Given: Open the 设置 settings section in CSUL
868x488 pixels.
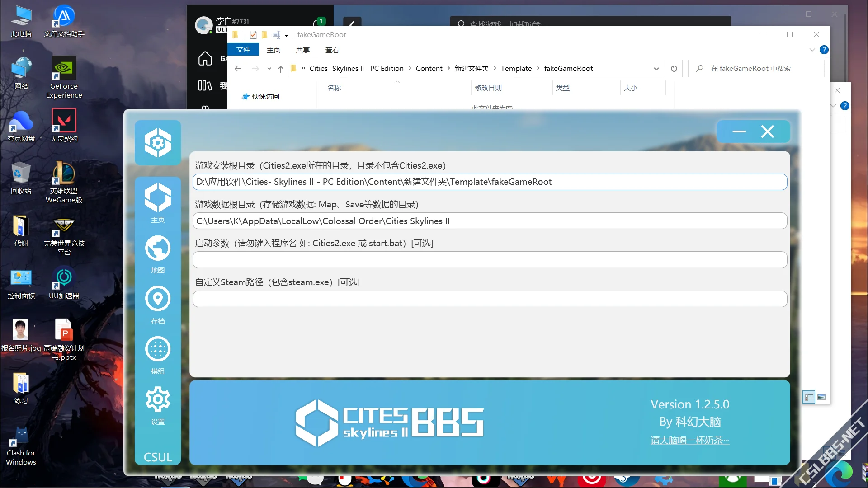Looking at the screenshot, I should [x=158, y=405].
